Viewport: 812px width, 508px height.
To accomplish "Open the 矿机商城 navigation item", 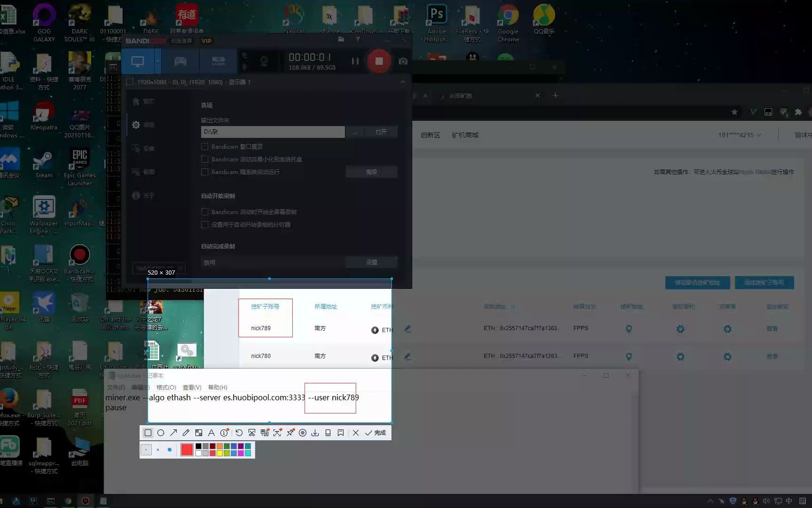I will (x=465, y=135).
